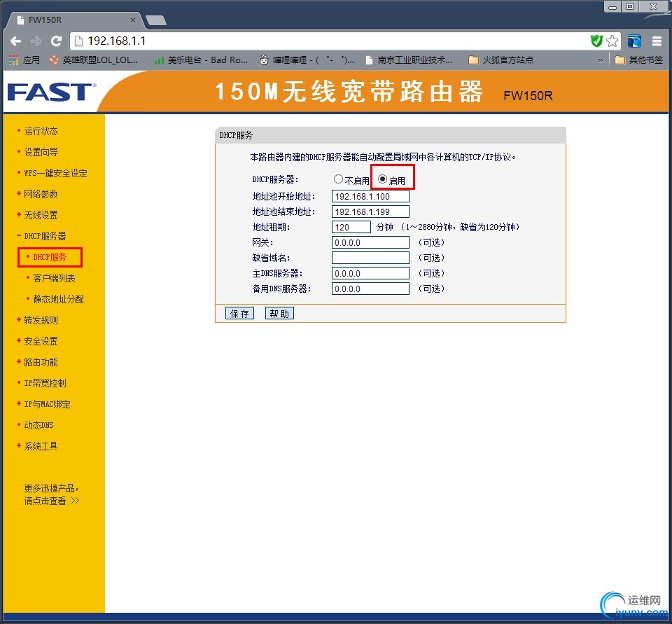Go back with the browser back arrow

click(x=15, y=41)
